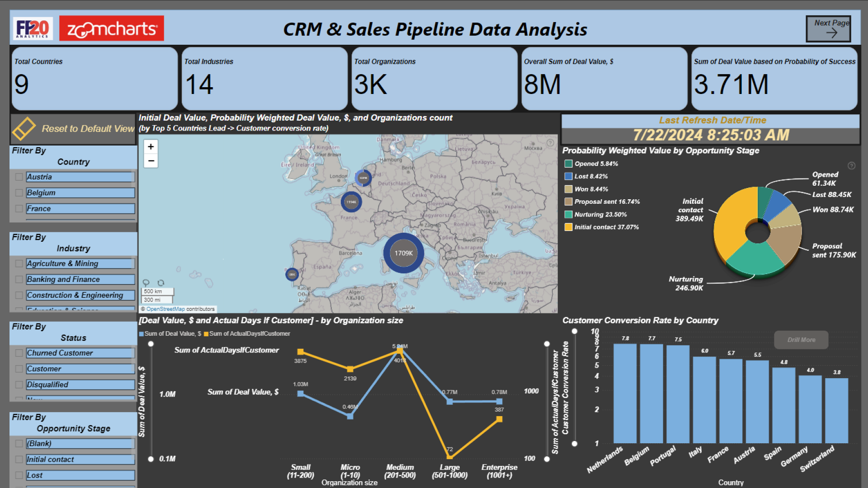Click the Austria conversion rate bar
868x488 pixels.
point(757,402)
